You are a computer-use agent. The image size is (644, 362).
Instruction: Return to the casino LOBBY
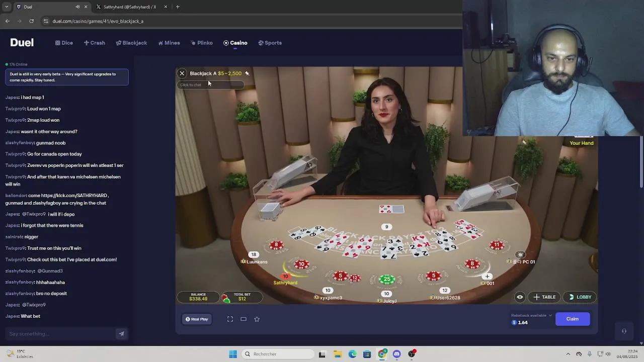[580, 297]
